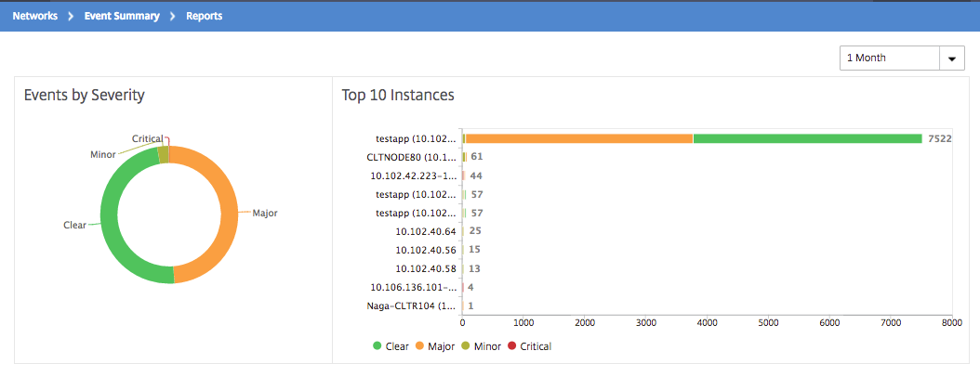980x377 pixels.
Task: Click the 61 value for CLTNODE80
Action: coord(477,157)
